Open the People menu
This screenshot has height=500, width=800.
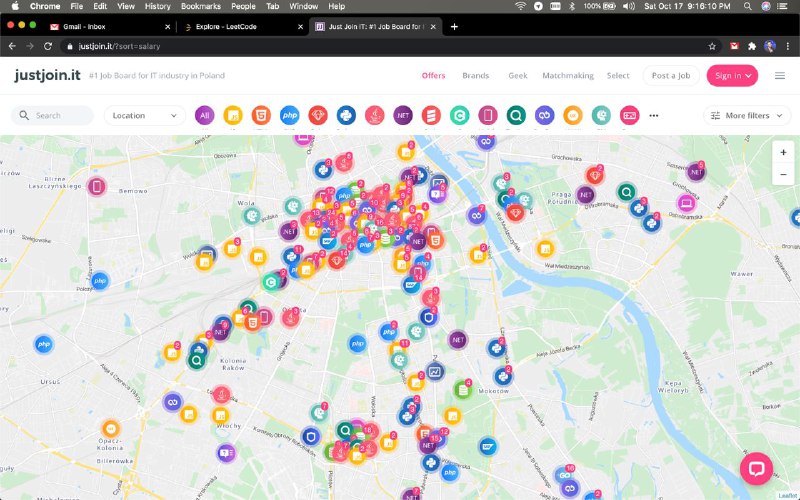coord(243,6)
